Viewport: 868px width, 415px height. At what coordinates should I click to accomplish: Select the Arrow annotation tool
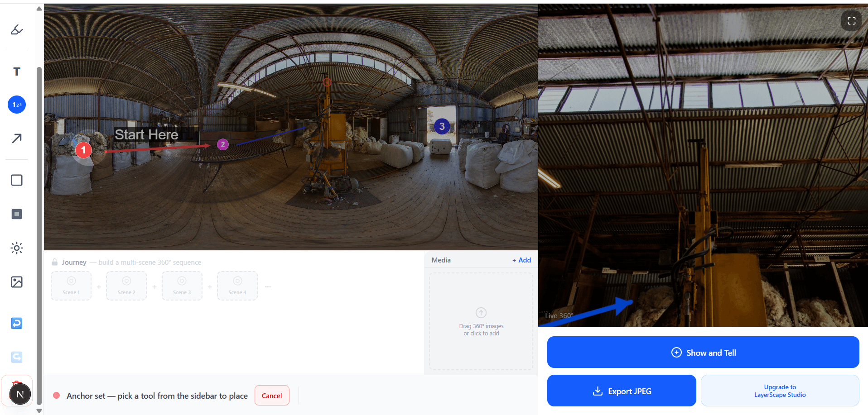[x=16, y=138]
